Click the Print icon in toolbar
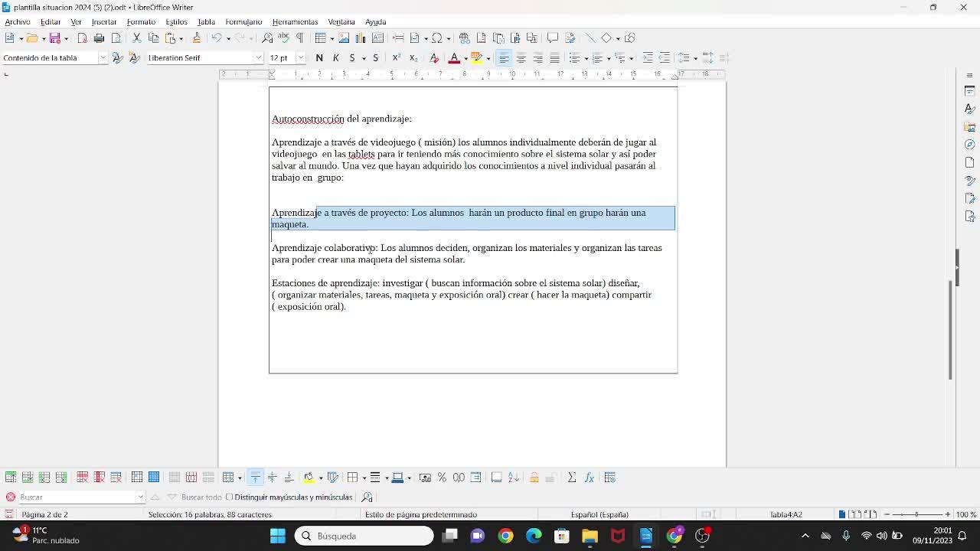Image resolution: width=980 pixels, height=551 pixels. [x=99, y=38]
